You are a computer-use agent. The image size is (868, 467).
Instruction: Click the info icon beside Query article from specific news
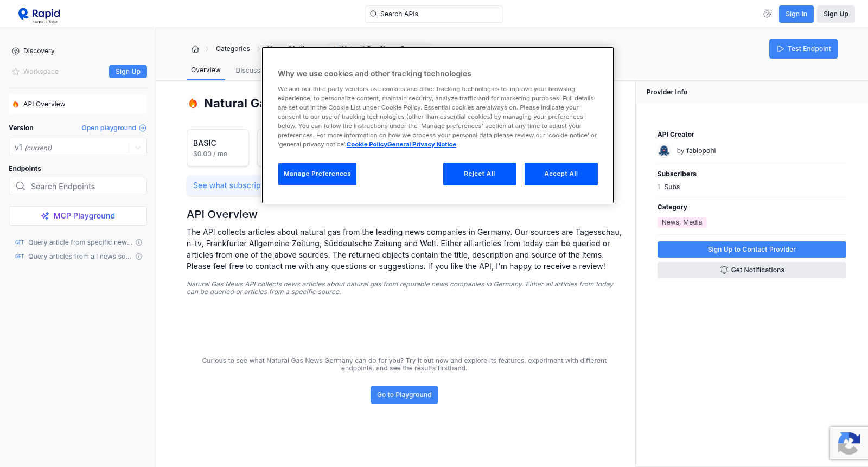pos(139,242)
